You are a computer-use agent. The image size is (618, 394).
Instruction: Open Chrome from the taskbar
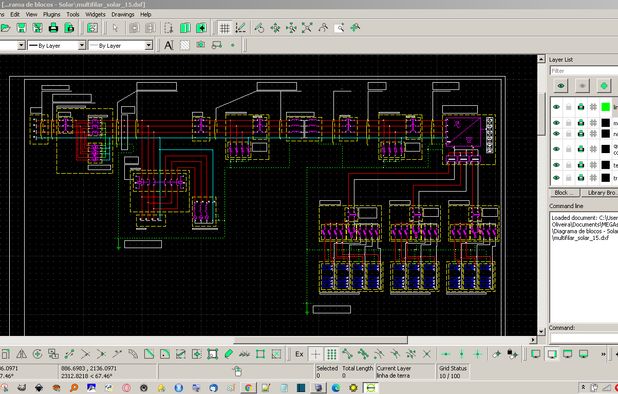[248, 388]
